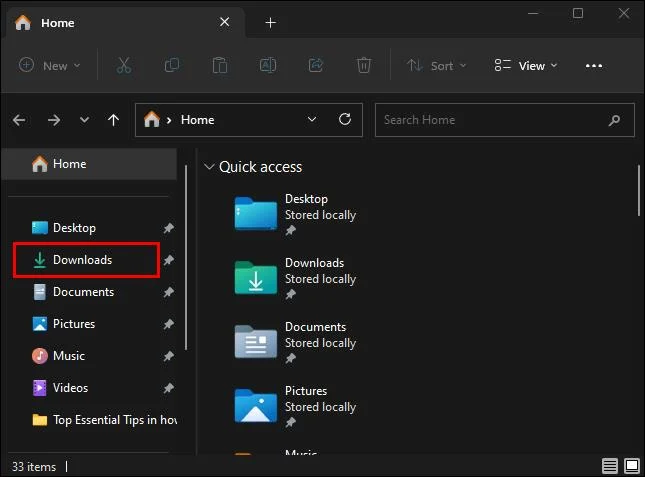645x477 pixels.
Task: Expand the address bar history dropdown
Action: (x=312, y=119)
